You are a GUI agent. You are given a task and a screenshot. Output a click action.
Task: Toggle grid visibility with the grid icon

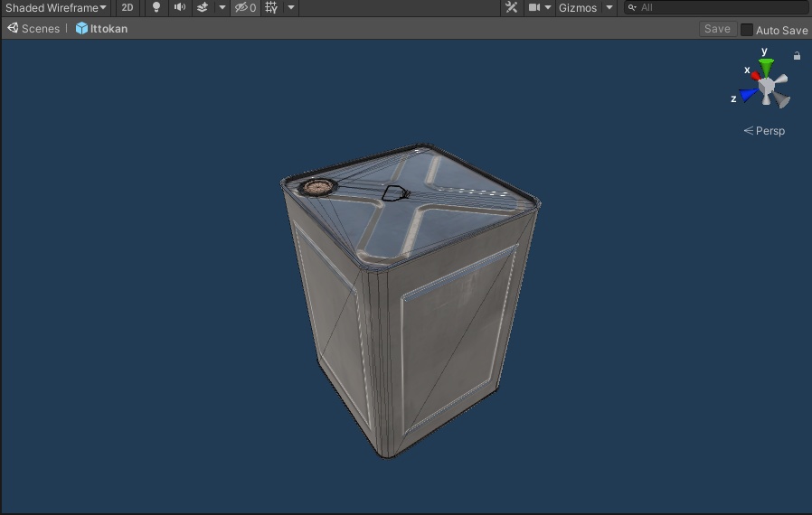click(x=271, y=7)
